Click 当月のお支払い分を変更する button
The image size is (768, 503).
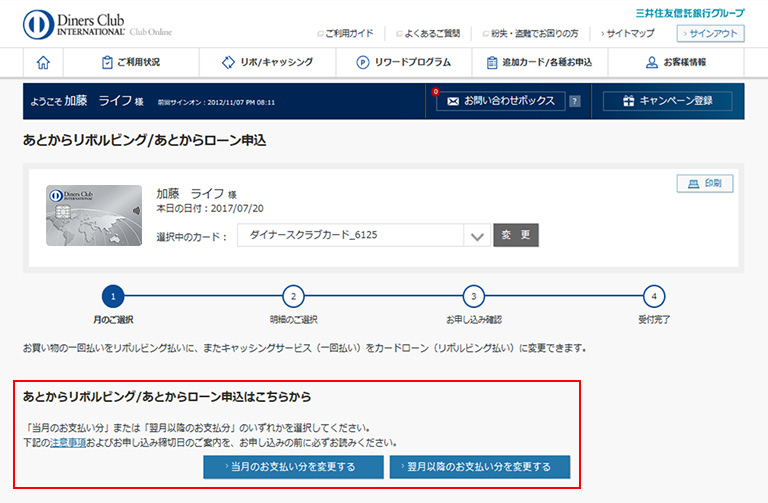tap(293, 467)
